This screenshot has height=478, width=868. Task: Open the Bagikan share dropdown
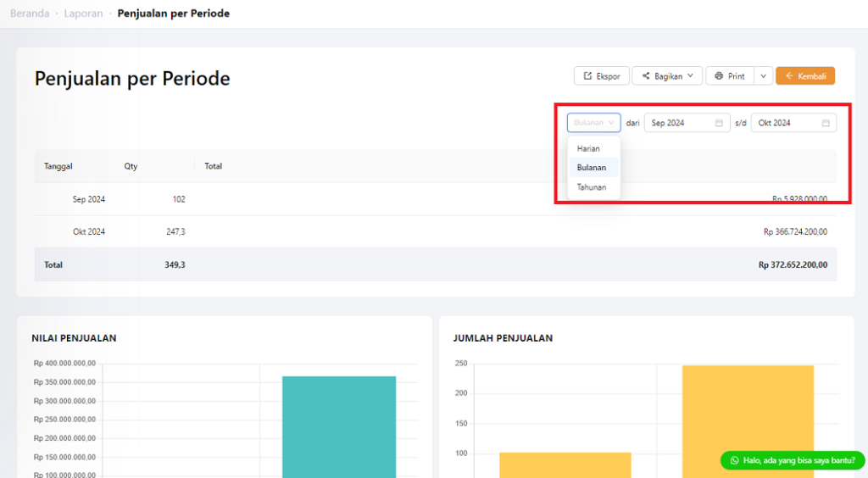coord(667,75)
